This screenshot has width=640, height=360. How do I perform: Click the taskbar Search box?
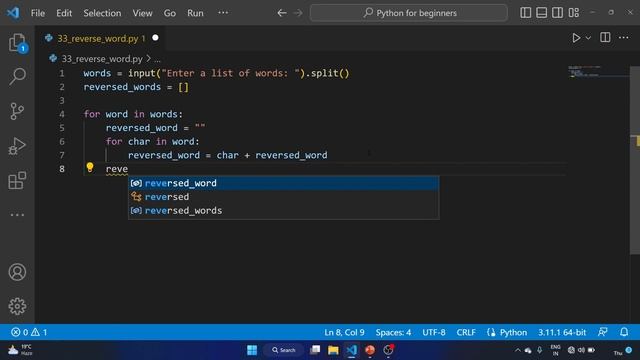click(284, 350)
